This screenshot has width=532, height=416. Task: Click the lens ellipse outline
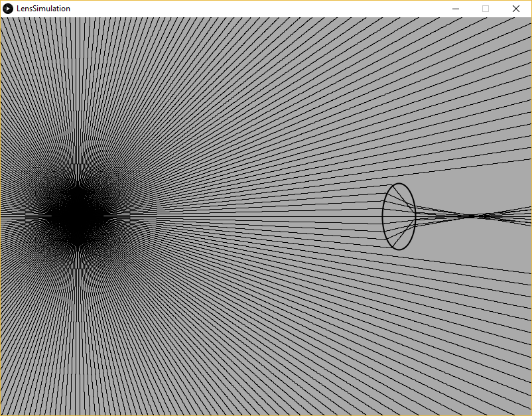(x=383, y=216)
